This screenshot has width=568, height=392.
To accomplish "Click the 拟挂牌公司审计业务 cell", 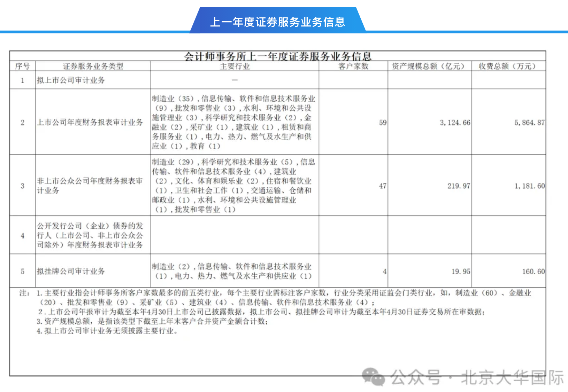I will [71, 271].
